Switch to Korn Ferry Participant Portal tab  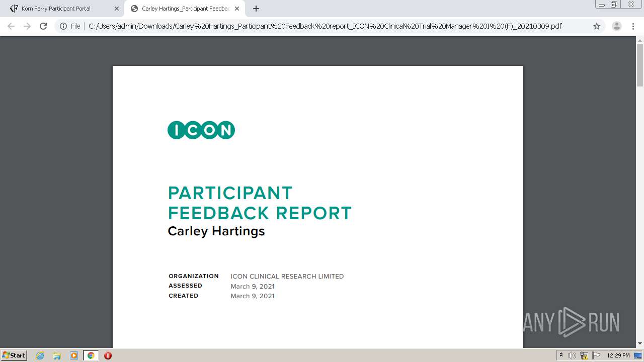pos(64,9)
